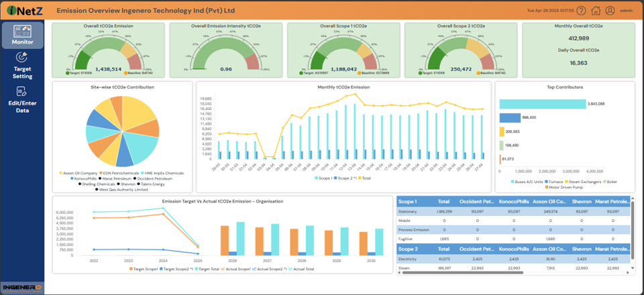
Task: Click the Scope 2 table header
Action: click(408, 248)
